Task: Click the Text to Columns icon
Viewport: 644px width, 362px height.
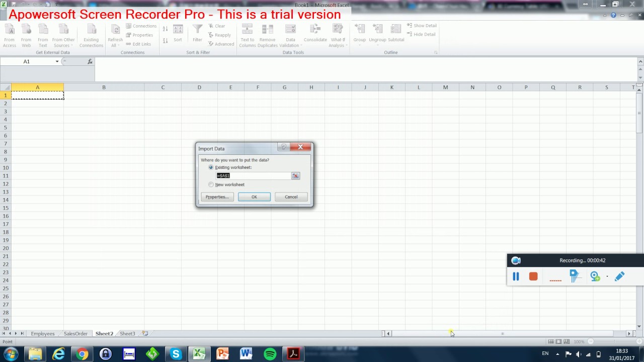Action: pyautogui.click(x=247, y=35)
